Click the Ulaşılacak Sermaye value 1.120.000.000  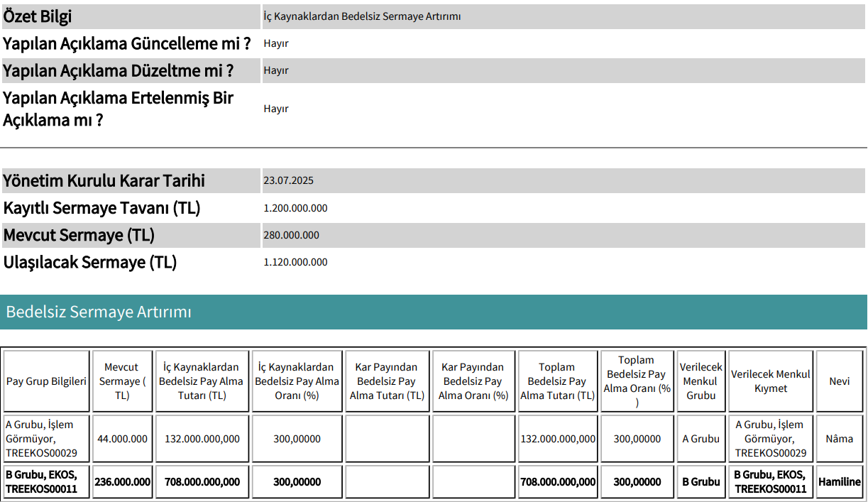[295, 262]
